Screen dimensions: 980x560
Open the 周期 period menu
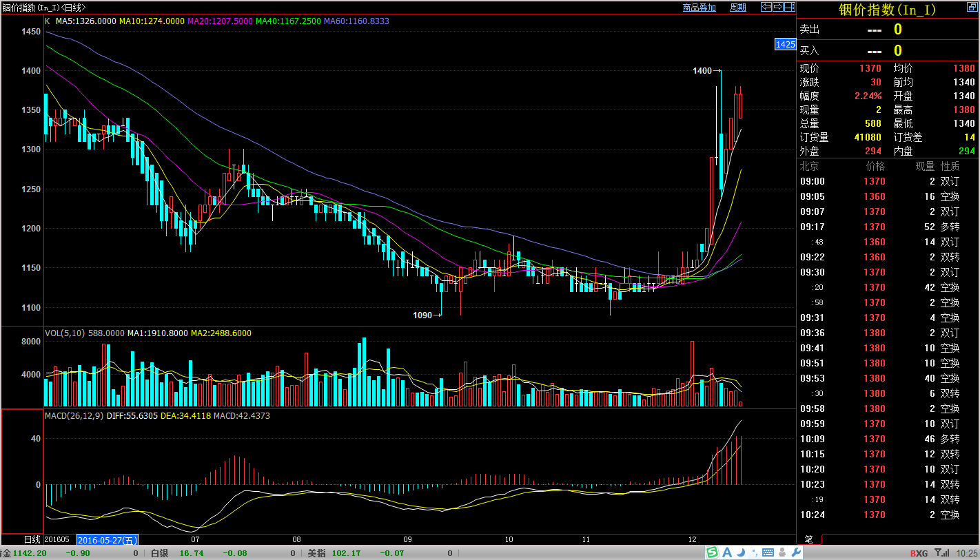click(737, 8)
